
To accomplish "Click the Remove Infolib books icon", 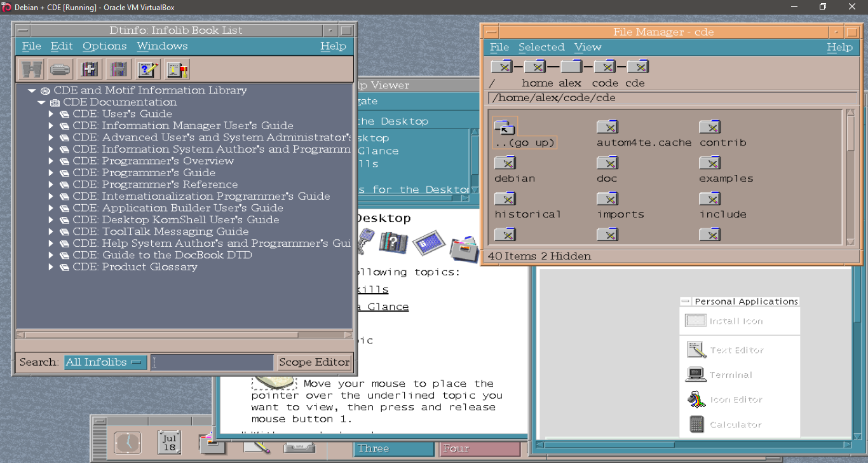I will tap(118, 69).
